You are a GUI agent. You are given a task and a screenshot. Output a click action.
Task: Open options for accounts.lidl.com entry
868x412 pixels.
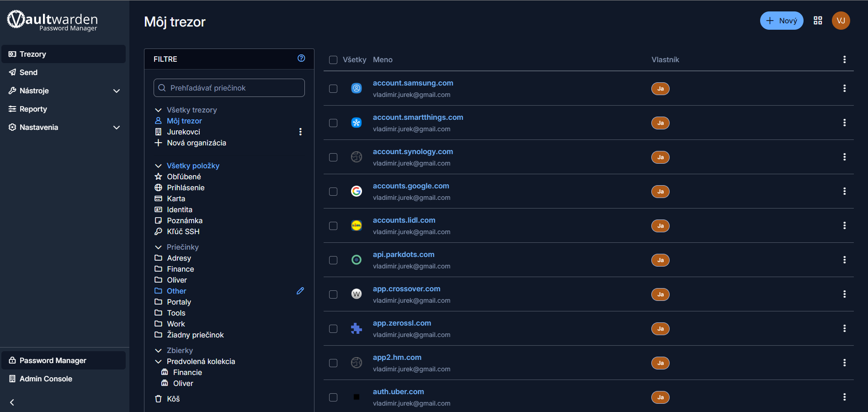(x=844, y=225)
